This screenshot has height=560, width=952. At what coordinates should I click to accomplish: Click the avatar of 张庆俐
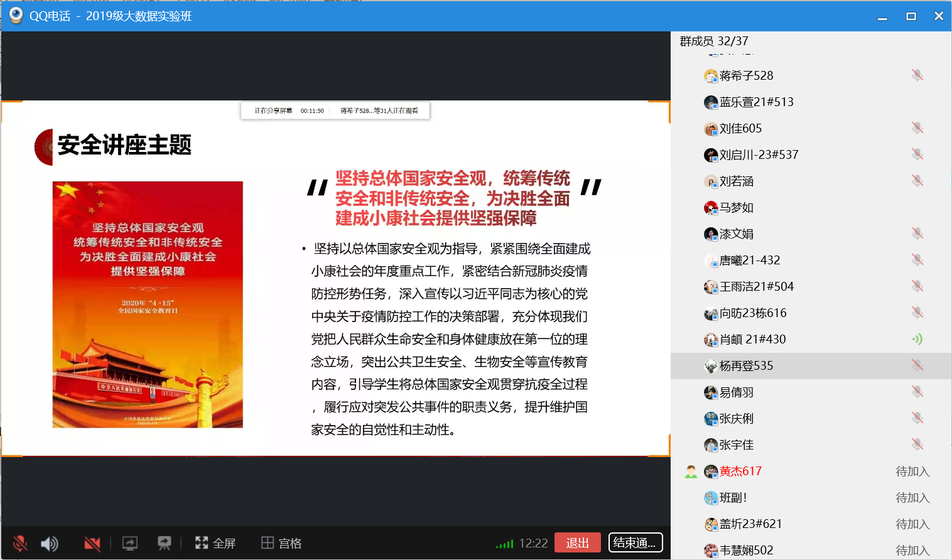(711, 419)
